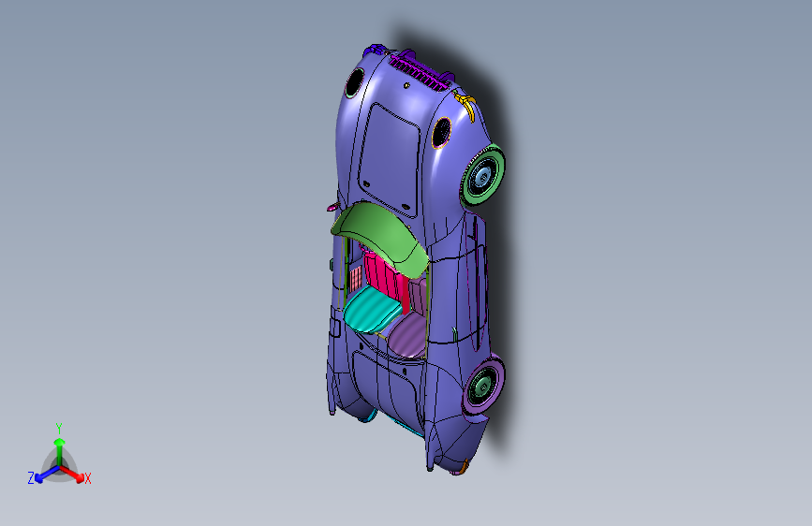Click the blue Z axis of orientation triad
Screen dimensions: 812x526
pyautogui.click(x=44, y=475)
